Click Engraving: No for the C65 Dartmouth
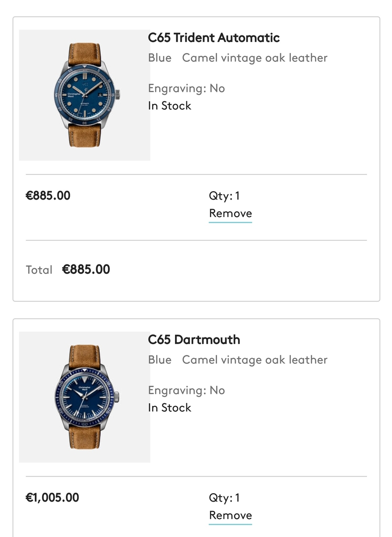The image size is (392, 537). point(186,391)
